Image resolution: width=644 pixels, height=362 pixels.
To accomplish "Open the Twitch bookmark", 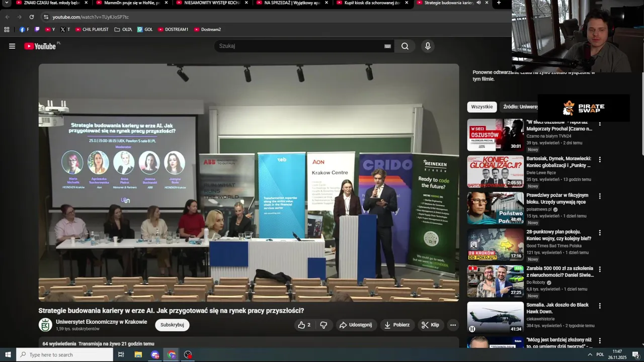I will [37, 30].
